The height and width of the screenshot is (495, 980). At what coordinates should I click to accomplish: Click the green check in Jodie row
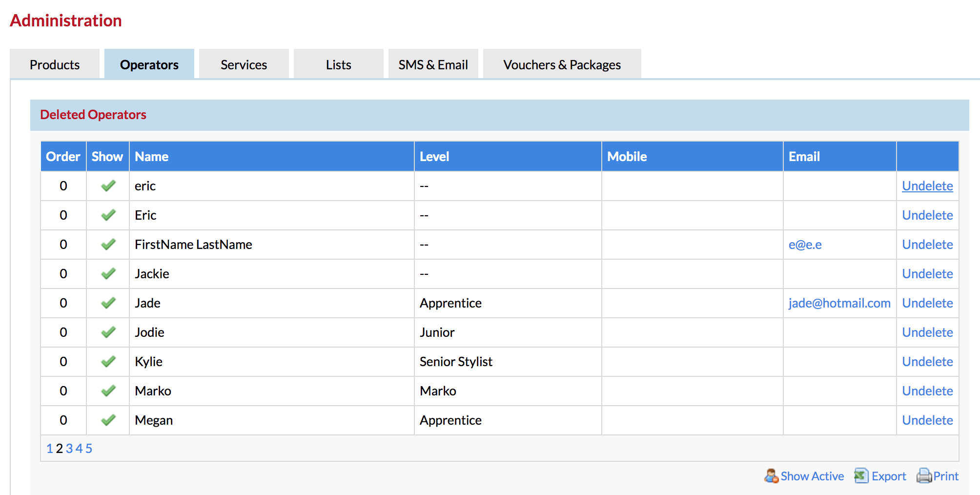pos(108,332)
